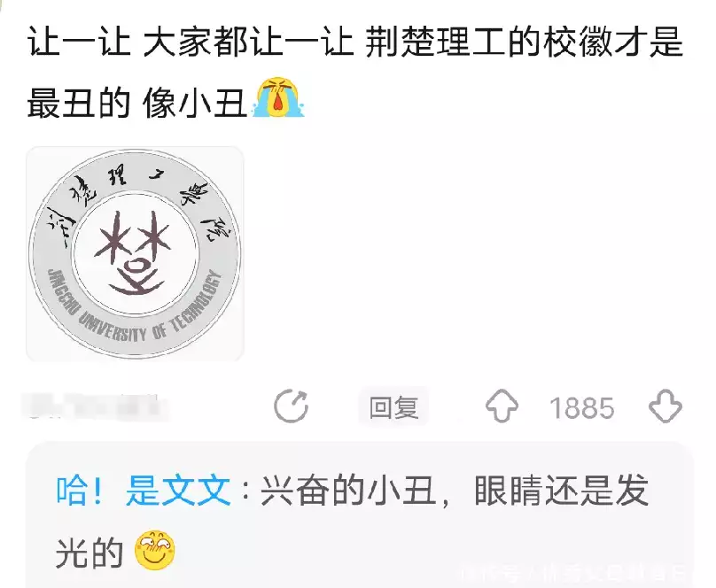Tap the laughing emoji in the reply
Screen dimensions: 716x588
click(155, 550)
